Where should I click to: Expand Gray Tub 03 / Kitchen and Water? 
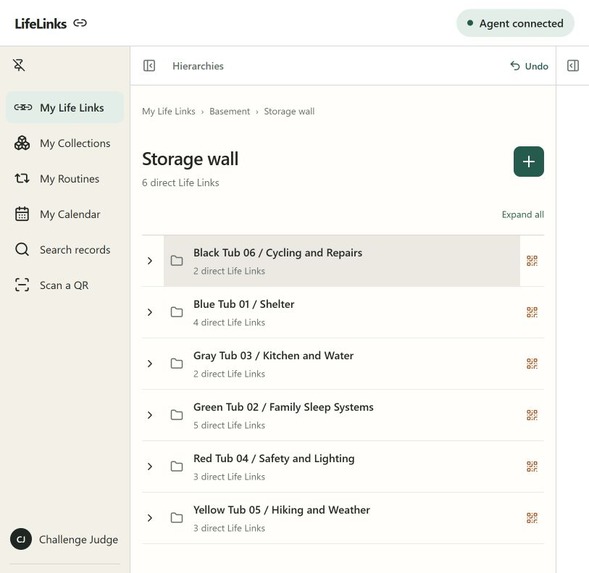150,363
